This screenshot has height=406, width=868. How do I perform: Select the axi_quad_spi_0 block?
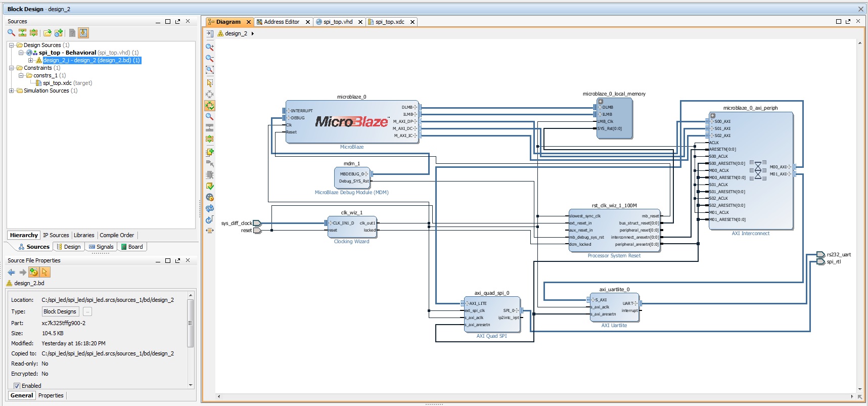pos(492,314)
